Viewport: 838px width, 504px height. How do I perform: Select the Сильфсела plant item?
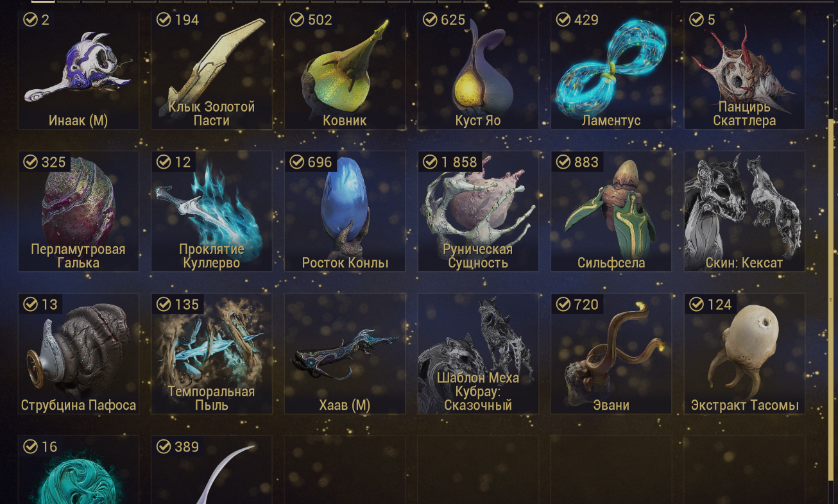(611, 212)
